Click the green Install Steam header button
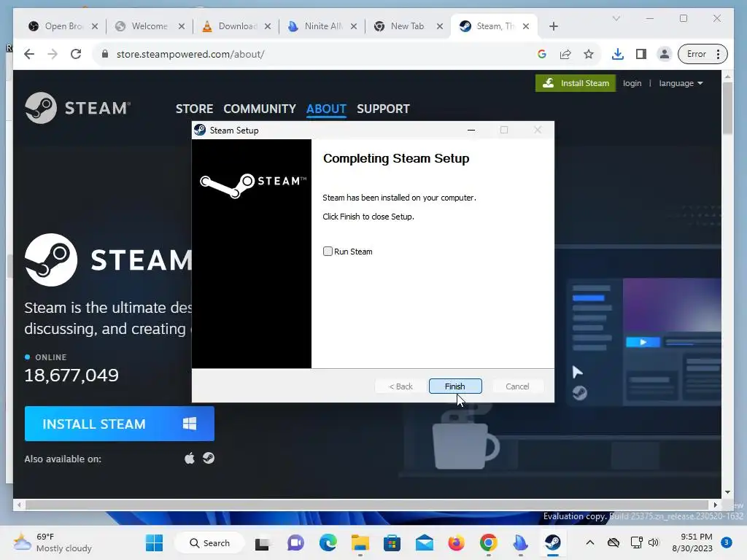Screen dimensions: 747x560 (576, 83)
